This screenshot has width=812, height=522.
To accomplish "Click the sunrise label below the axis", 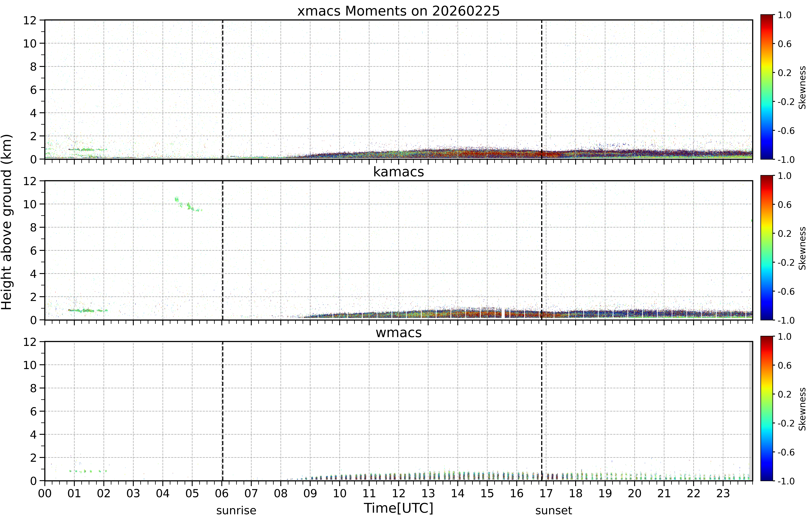I will [x=236, y=510].
